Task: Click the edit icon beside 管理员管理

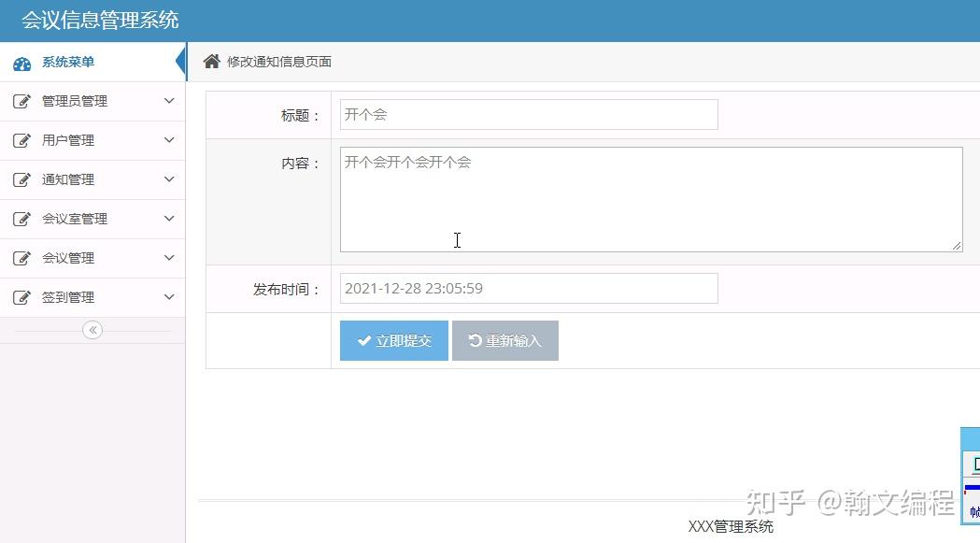Action: tap(23, 101)
